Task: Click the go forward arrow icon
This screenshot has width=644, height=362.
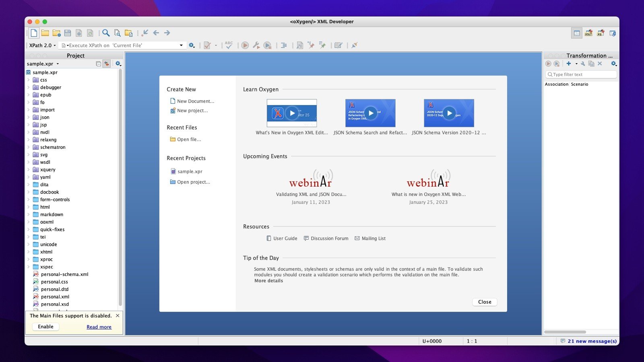Action: coord(167,33)
